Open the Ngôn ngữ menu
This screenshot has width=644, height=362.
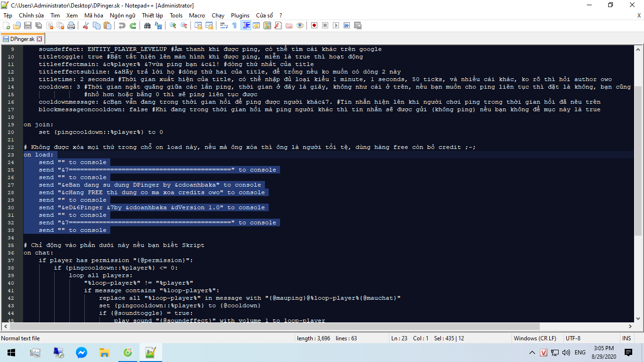pyautogui.click(x=123, y=16)
